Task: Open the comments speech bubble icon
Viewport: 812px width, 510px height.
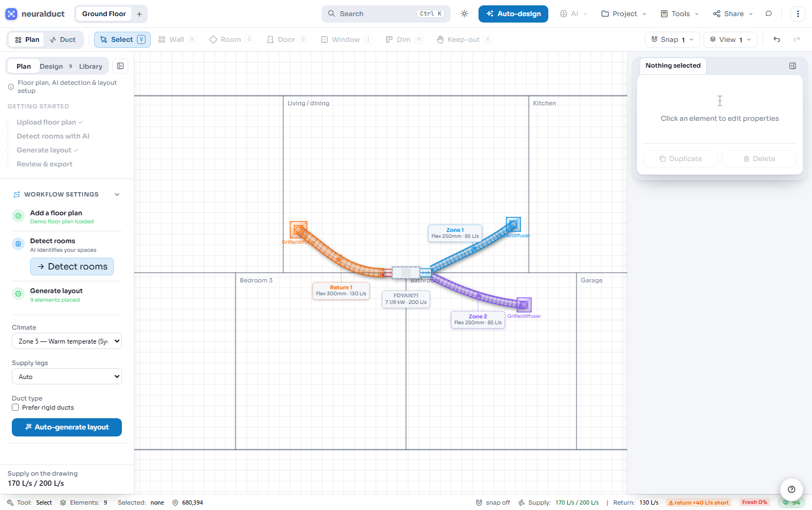Action: (x=769, y=14)
